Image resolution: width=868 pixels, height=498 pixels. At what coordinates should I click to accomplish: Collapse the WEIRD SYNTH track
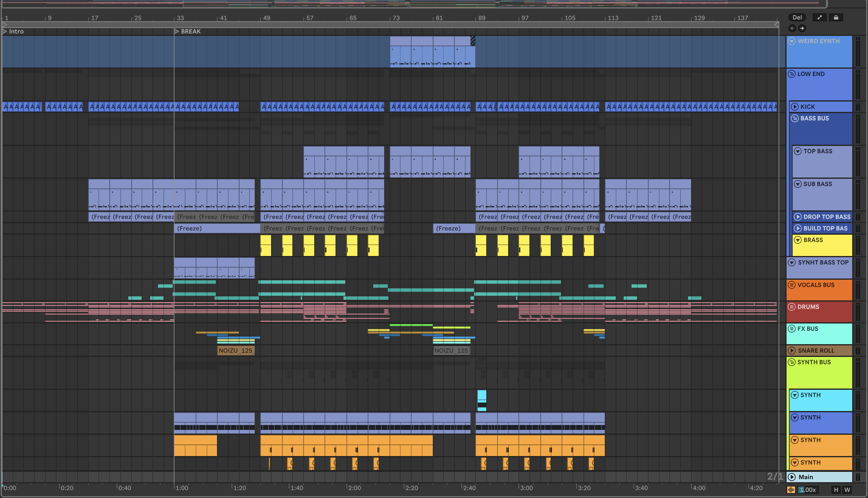coord(792,41)
